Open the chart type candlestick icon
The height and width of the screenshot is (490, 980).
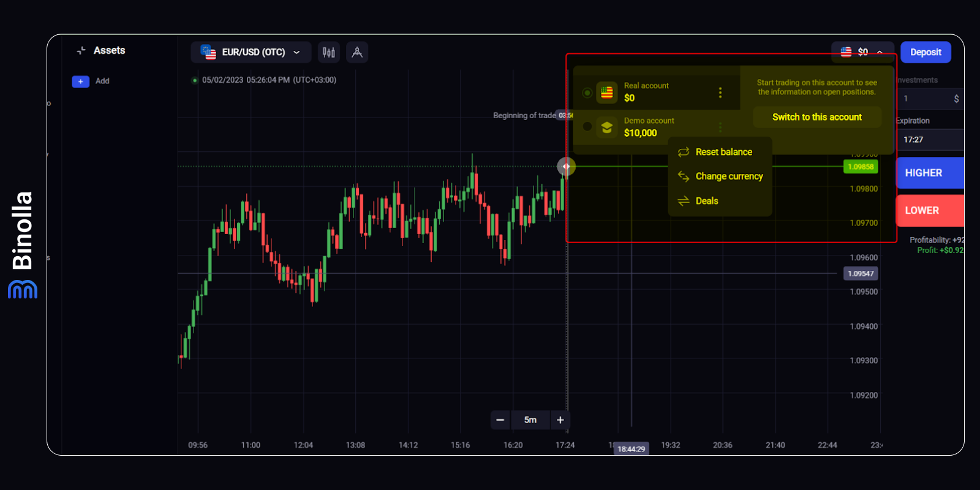point(329,53)
